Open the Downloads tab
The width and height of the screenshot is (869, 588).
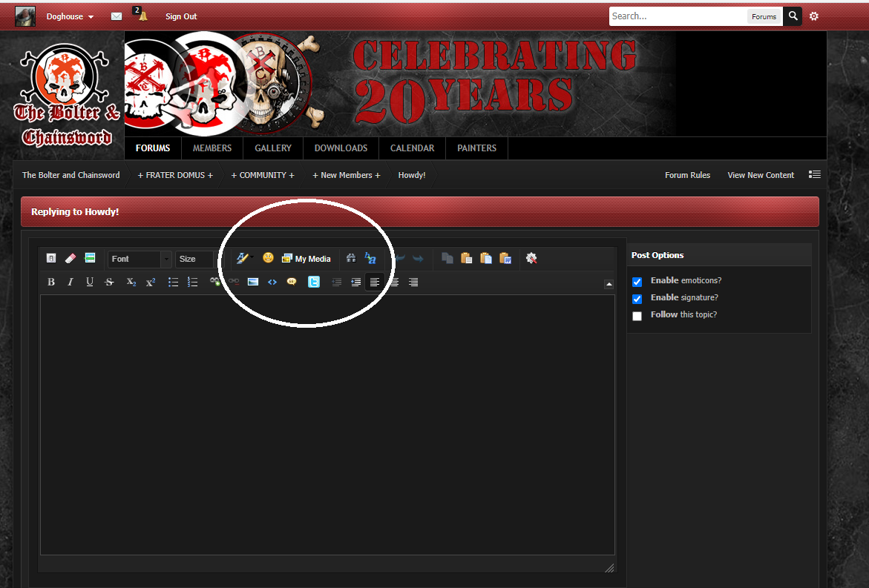pyautogui.click(x=341, y=148)
